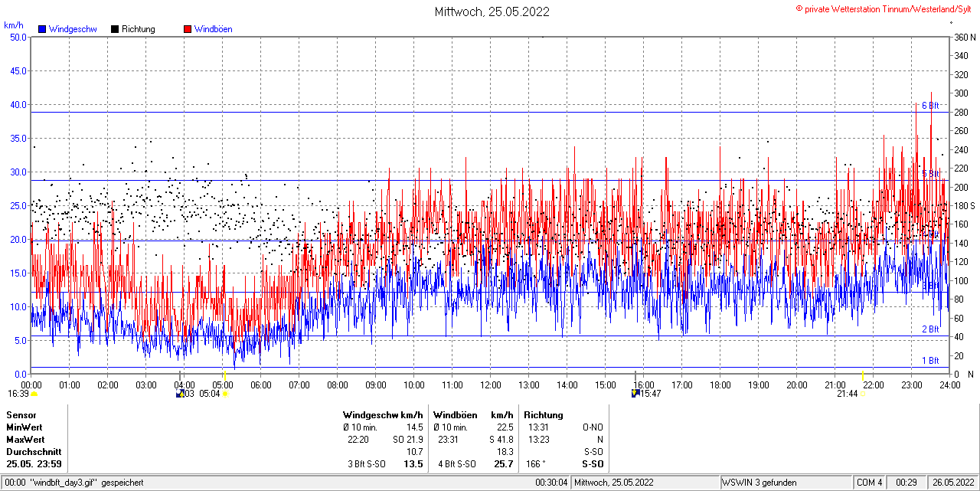Click the Sensor header in table

coord(21,415)
